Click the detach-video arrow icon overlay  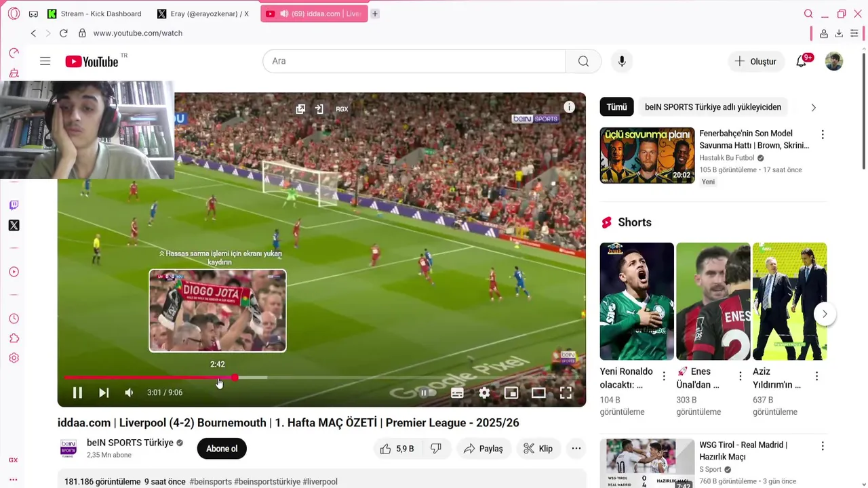(319, 108)
